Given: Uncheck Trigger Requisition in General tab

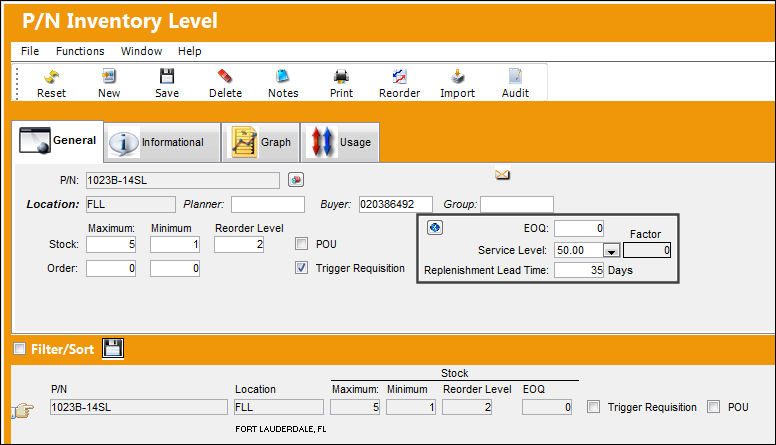Looking at the screenshot, I should pyautogui.click(x=301, y=268).
